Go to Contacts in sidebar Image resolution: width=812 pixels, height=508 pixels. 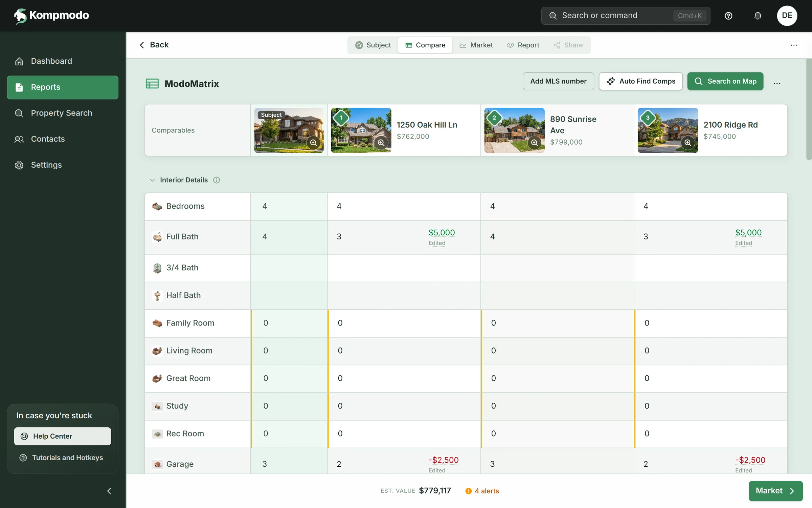(x=63, y=139)
